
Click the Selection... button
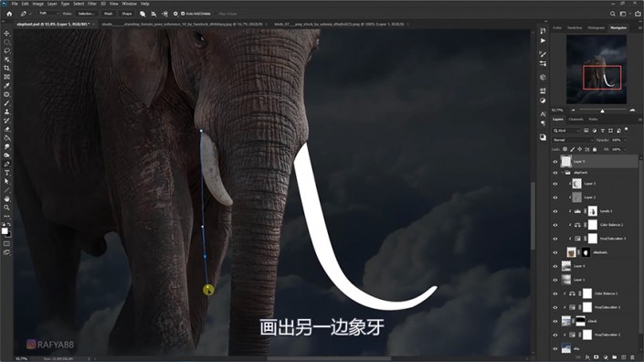pyautogui.click(x=86, y=14)
